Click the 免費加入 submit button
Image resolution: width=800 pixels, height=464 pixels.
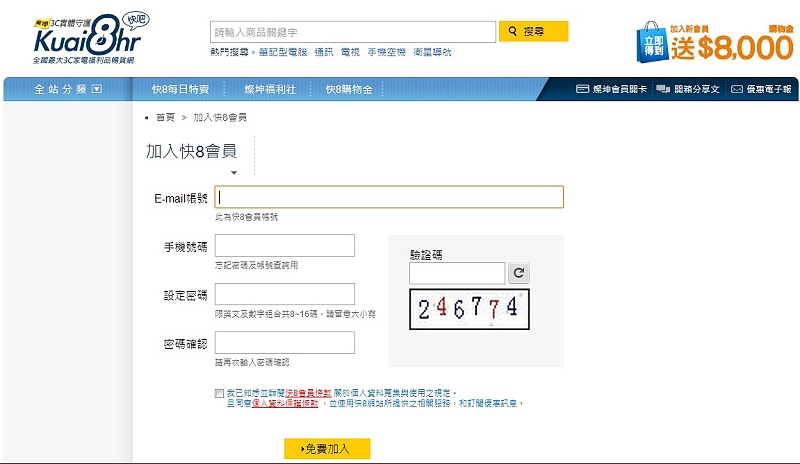pyautogui.click(x=327, y=449)
